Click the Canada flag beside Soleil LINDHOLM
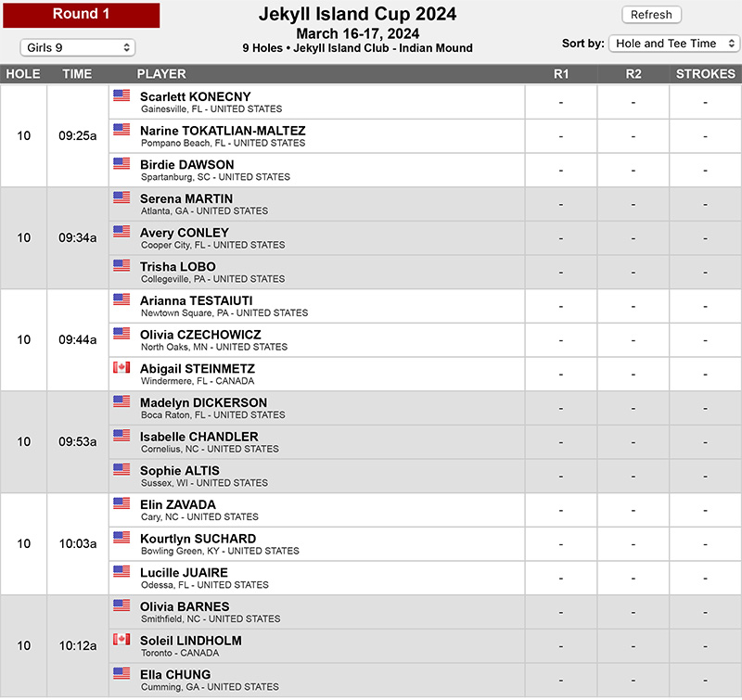Screen dimensions: 742x700 click(122, 640)
